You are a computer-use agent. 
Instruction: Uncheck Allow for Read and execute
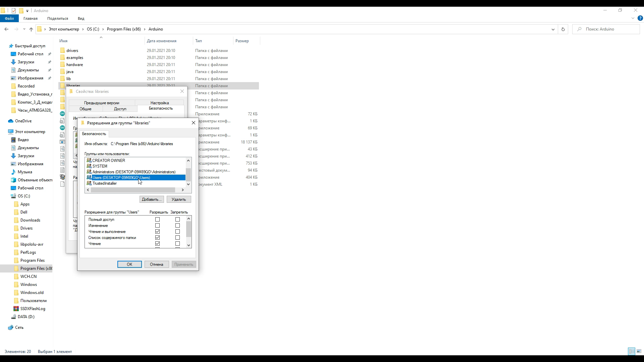point(157,232)
